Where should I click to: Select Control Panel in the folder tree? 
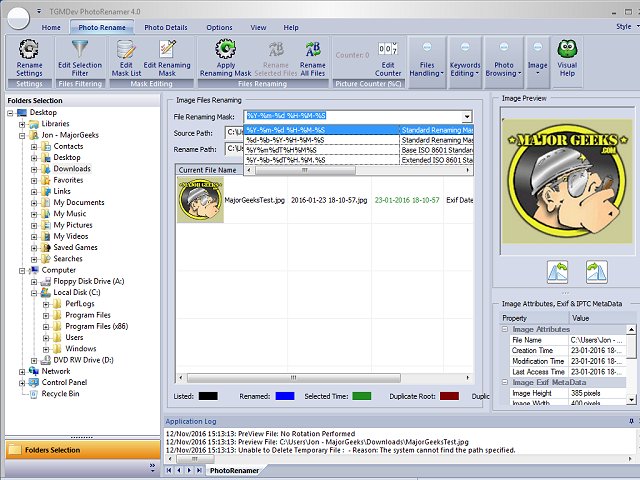pyautogui.click(x=64, y=382)
